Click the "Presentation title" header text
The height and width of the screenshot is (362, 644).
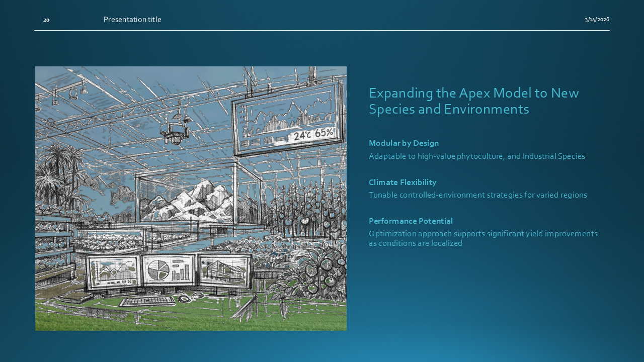coord(132,20)
